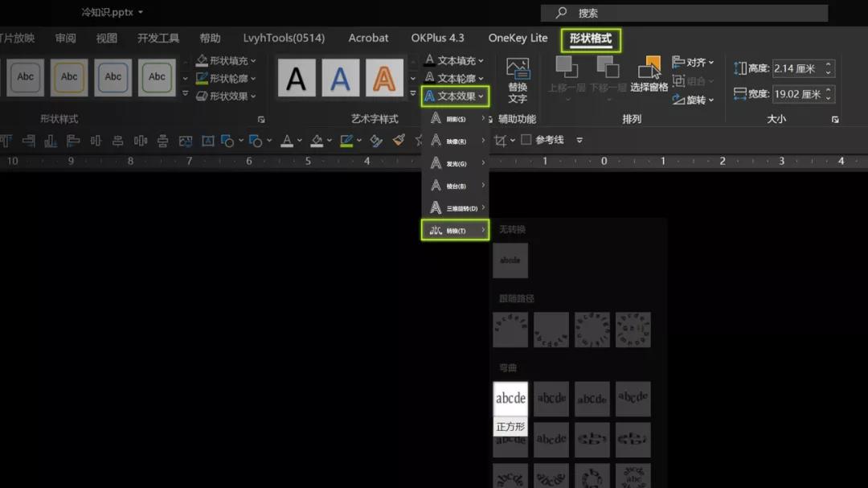Click the insert picture icon in quick toolbar
Screen dimensions: 868x488
pyautogui.click(x=186, y=141)
